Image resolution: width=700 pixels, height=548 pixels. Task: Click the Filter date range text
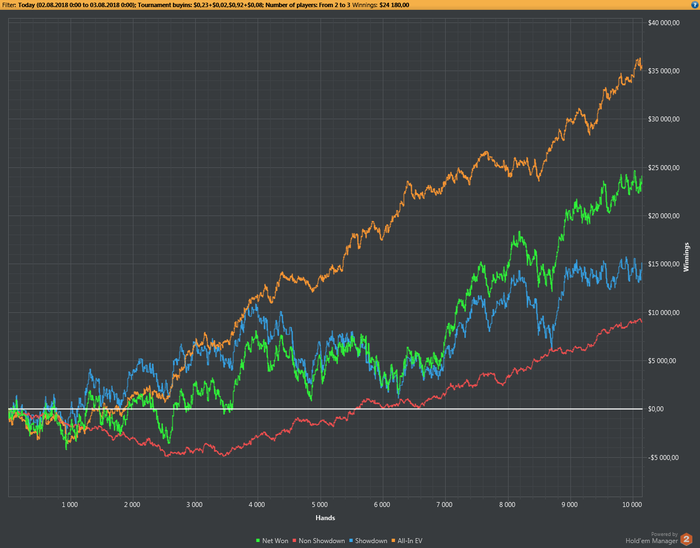(x=76, y=5)
